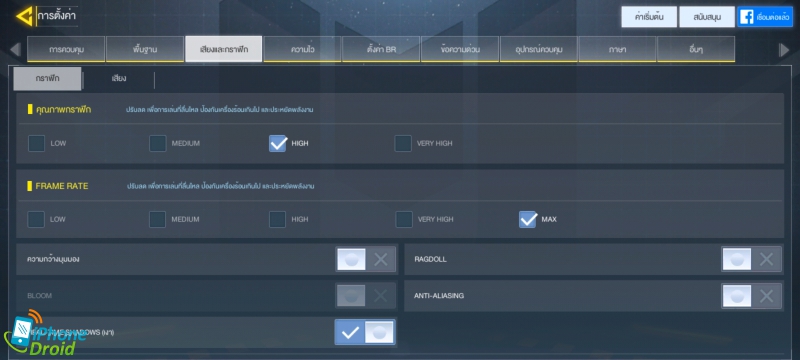
Task: Open the ภาษา language tab
Action: [x=617, y=49]
